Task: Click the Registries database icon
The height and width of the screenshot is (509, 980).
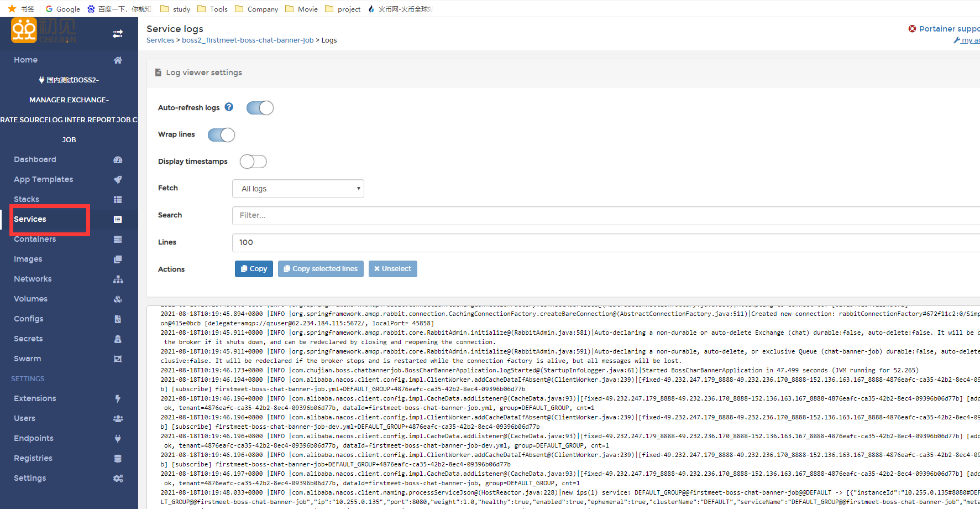Action: [118, 459]
